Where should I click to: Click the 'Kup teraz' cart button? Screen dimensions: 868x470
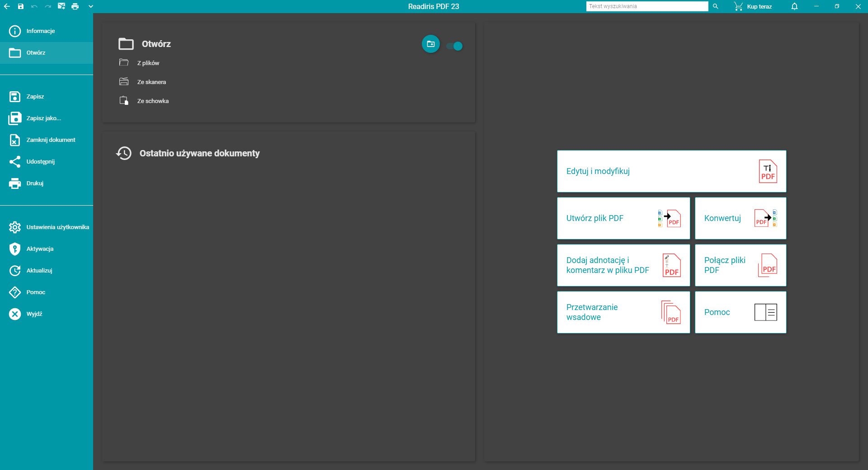(753, 6)
